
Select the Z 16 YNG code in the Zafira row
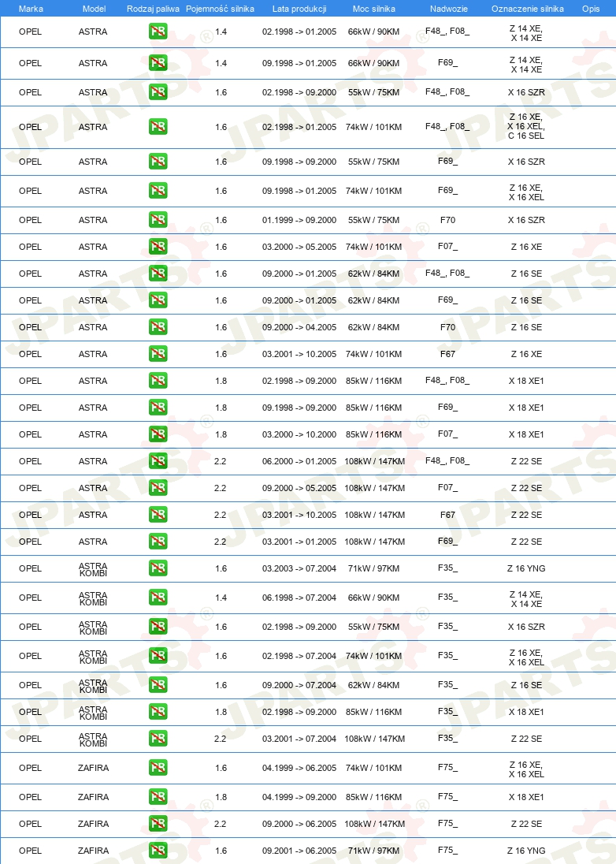click(526, 851)
